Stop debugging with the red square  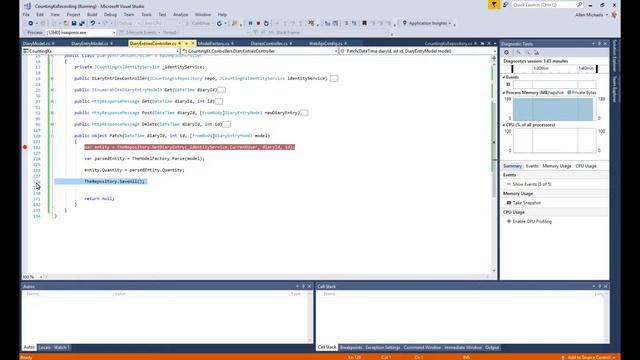(258, 23)
